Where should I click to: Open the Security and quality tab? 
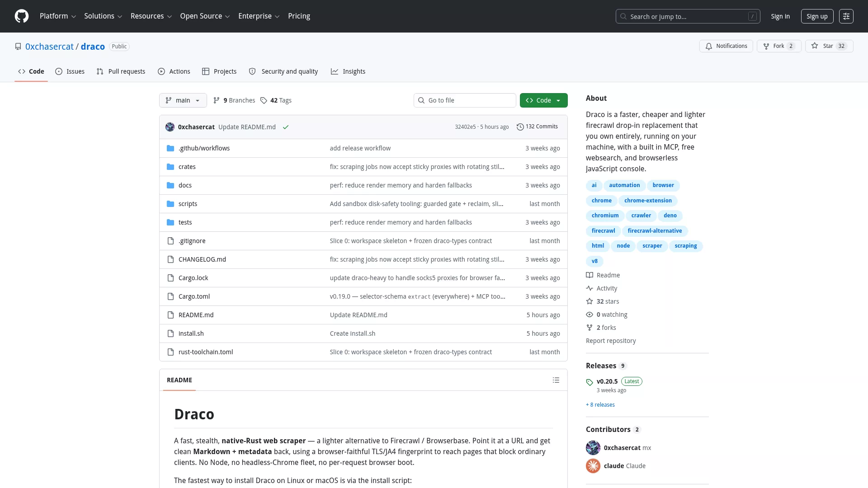(x=283, y=71)
